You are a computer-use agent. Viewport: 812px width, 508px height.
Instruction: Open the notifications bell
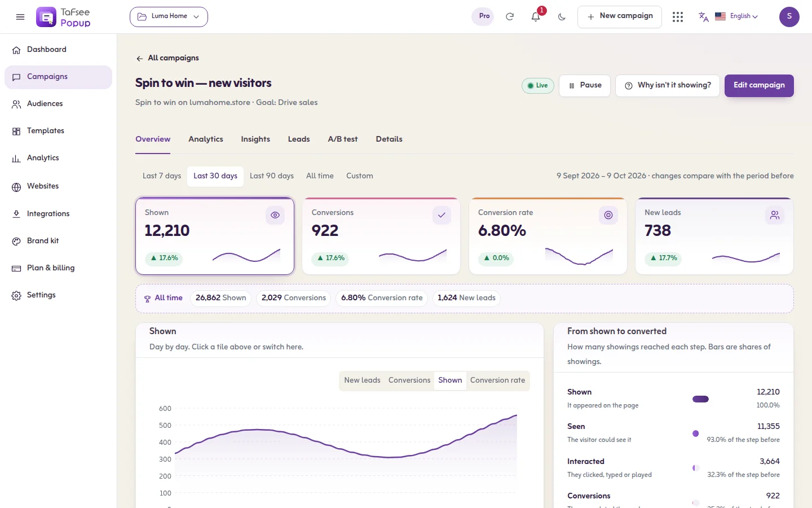(536, 17)
